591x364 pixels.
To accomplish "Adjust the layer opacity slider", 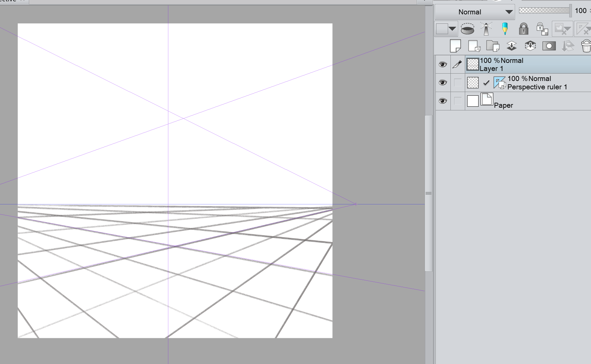I will click(x=545, y=11).
